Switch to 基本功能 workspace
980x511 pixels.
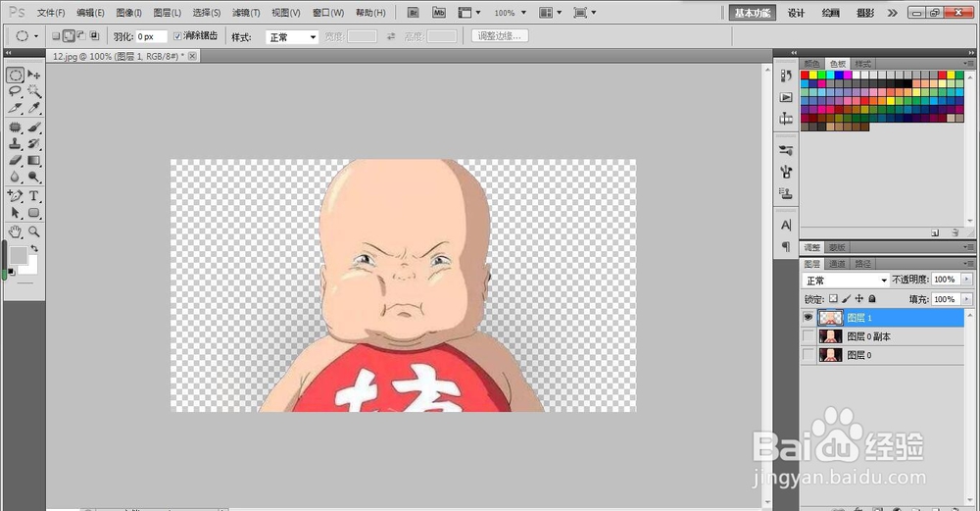tap(753, 13)
